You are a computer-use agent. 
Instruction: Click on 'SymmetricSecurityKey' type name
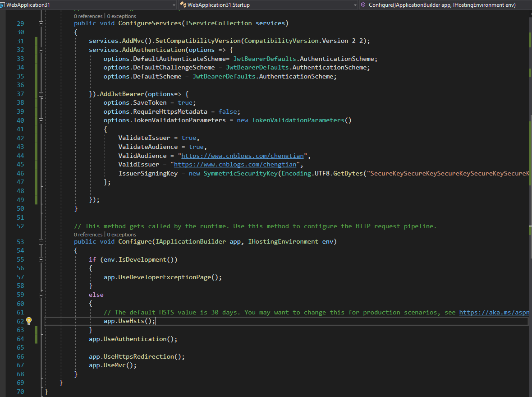[240, 174]
